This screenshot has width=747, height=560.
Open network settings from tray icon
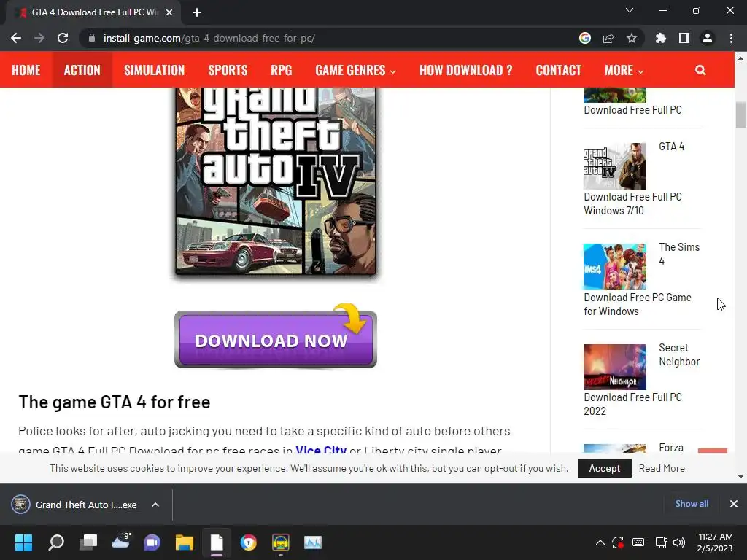(x=661, y=542)
